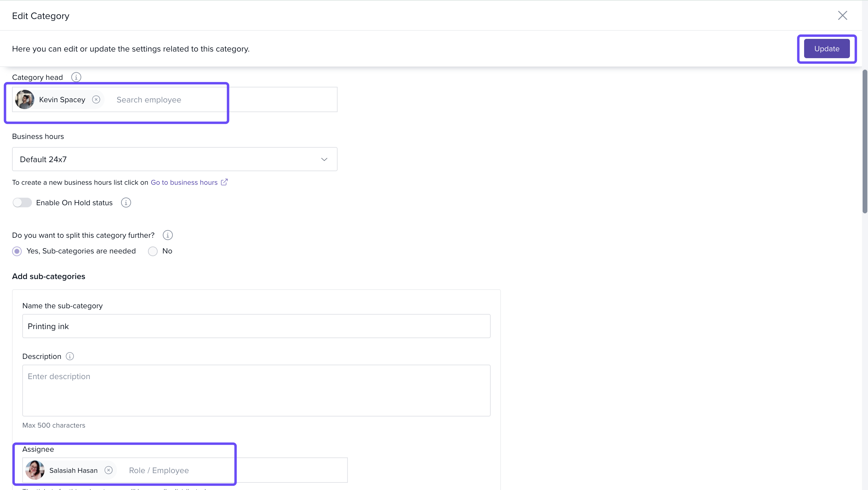Click Kevin Spacey's avatar thumbnail
Screen dimensions: 868x490
[x=25, y=99]
